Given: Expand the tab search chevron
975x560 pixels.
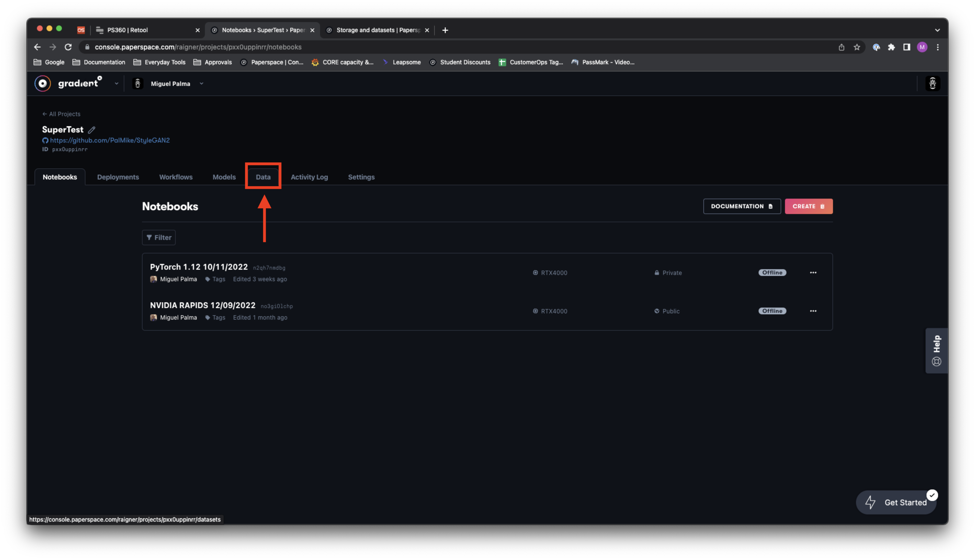Looking at the screenshot, I should click(x=937, y=30).
